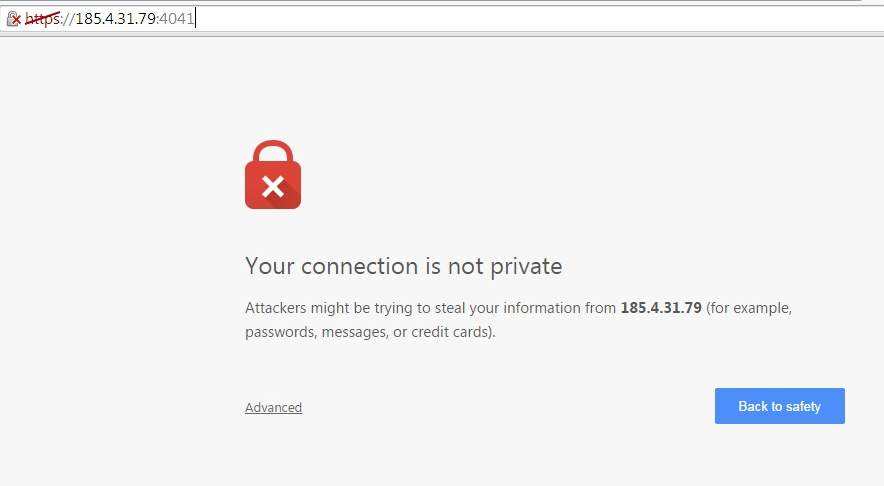
Task: Go Back to safety
Action: pyautogui.click(x=780, y=406)
